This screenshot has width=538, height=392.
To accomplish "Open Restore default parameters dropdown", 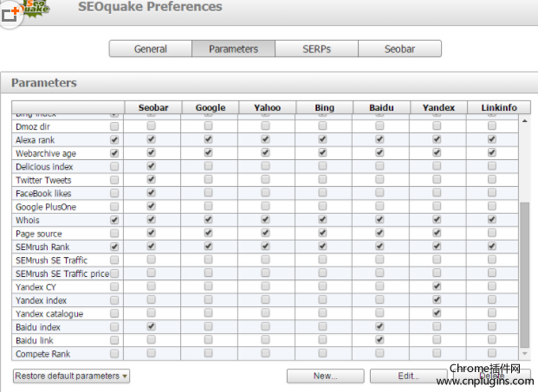I will (x=71, y=376).
